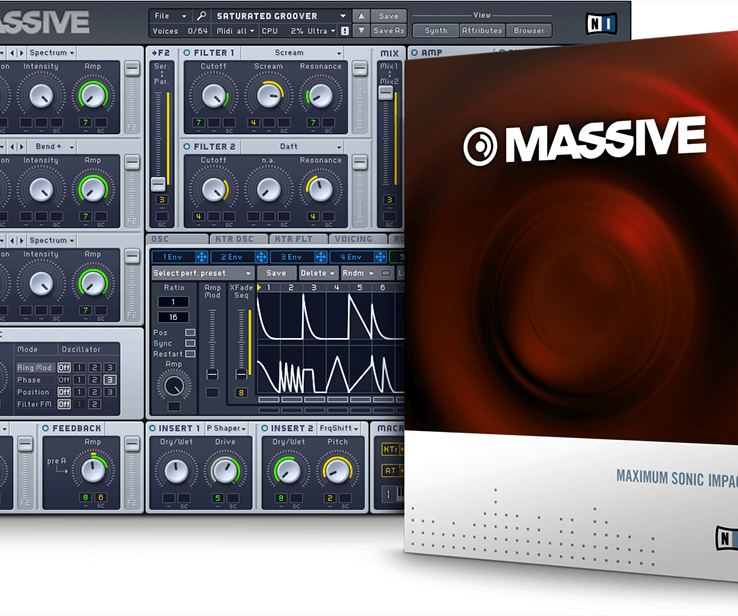Viewport: 738px width, 616px height.
Task: Click the Insert 2 Dry/Wet knob
Action: tap(288, 471)
